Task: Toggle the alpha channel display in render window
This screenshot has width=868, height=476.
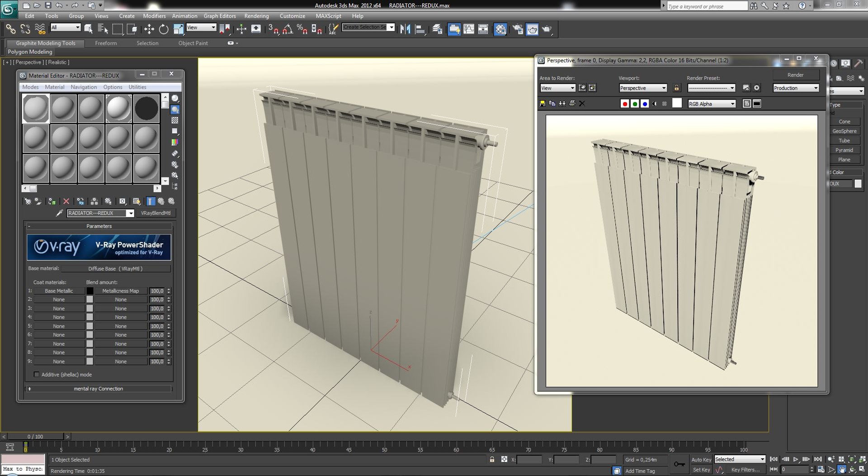Action: pos(655,104)
